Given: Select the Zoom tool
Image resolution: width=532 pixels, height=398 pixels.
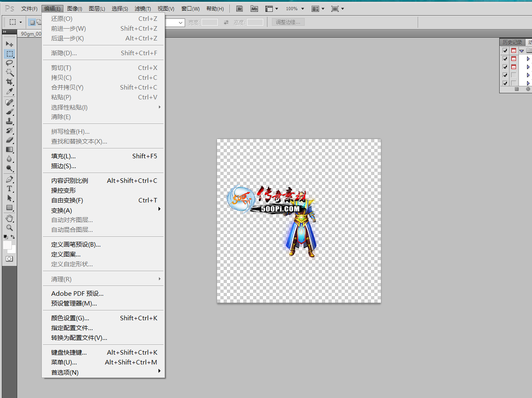Looking at the screenshot, I should (x=9, y=228).
